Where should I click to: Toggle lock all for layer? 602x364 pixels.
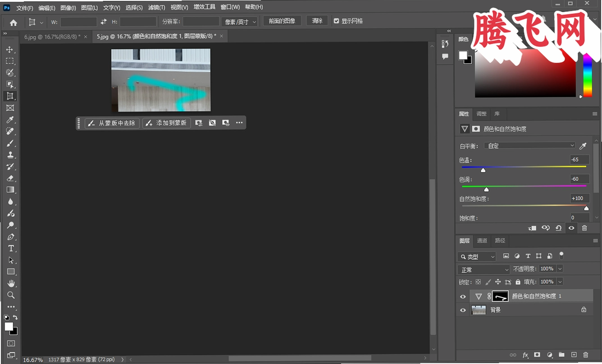(518, 282)
